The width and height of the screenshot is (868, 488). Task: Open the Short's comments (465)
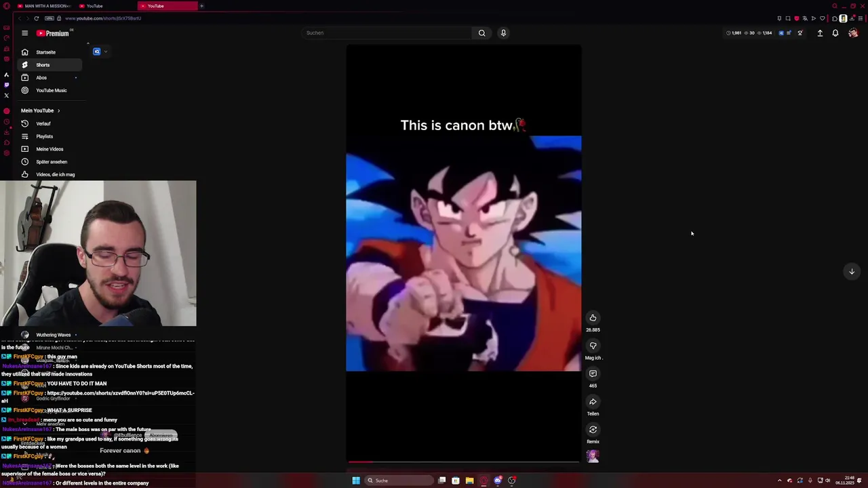click(593, 373)
